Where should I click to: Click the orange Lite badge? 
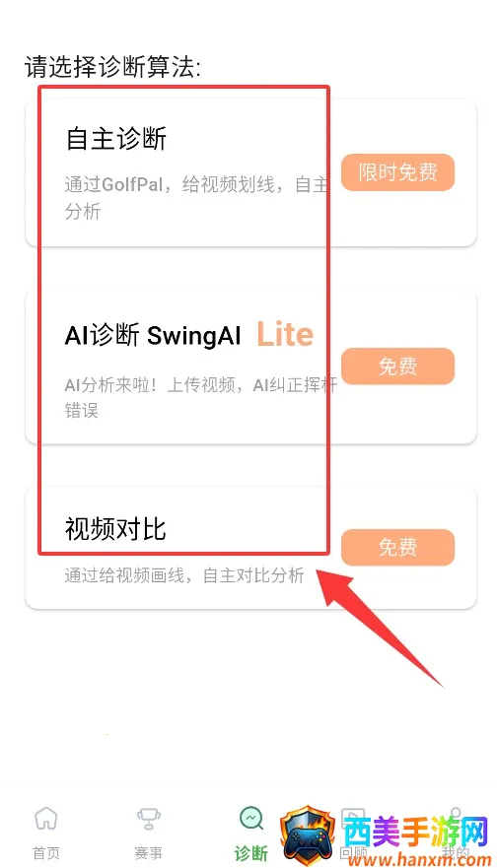tap(285, 334)
